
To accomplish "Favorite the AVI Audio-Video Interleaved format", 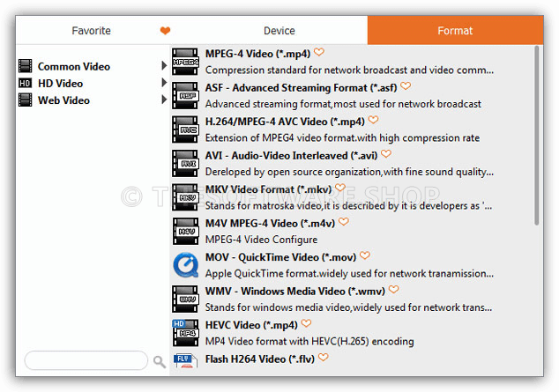I will [x=386, y=154].
